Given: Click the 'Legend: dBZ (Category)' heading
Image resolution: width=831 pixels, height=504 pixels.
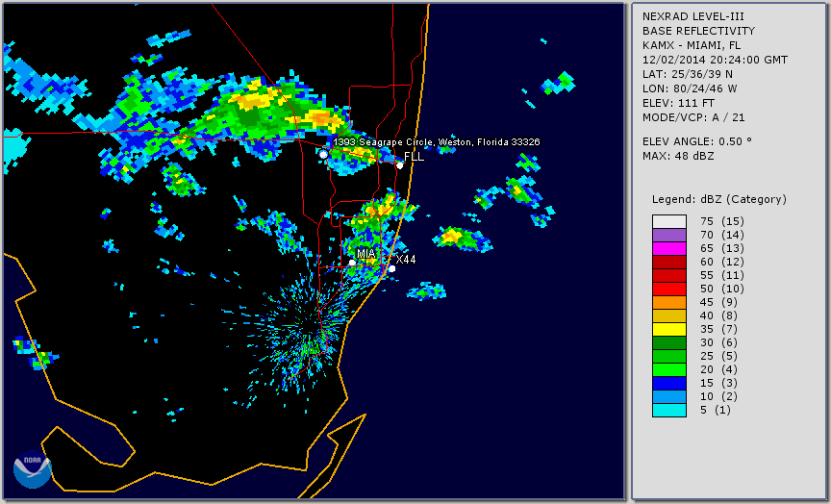Looking at the screenshot, I should click(x=719, y=199).
